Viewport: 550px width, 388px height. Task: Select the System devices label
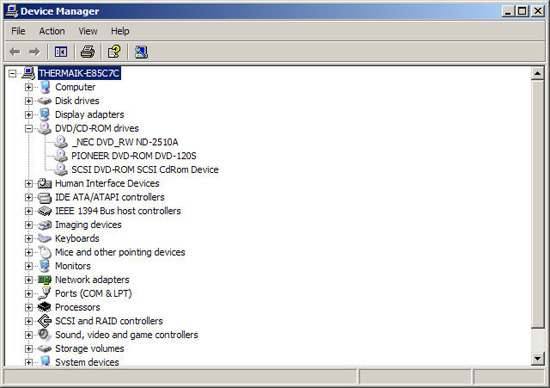point(87,362)
